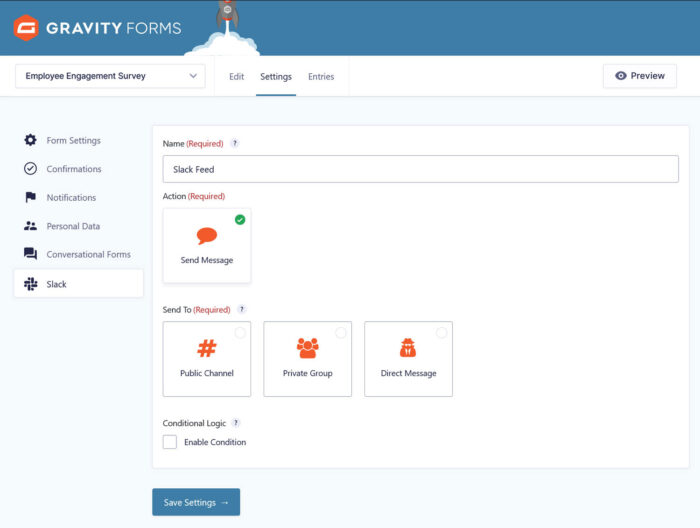Viewport: 700px width, 528px height.
Task: Click the Slack logo icon in sidebar
Action: point(30,284)
